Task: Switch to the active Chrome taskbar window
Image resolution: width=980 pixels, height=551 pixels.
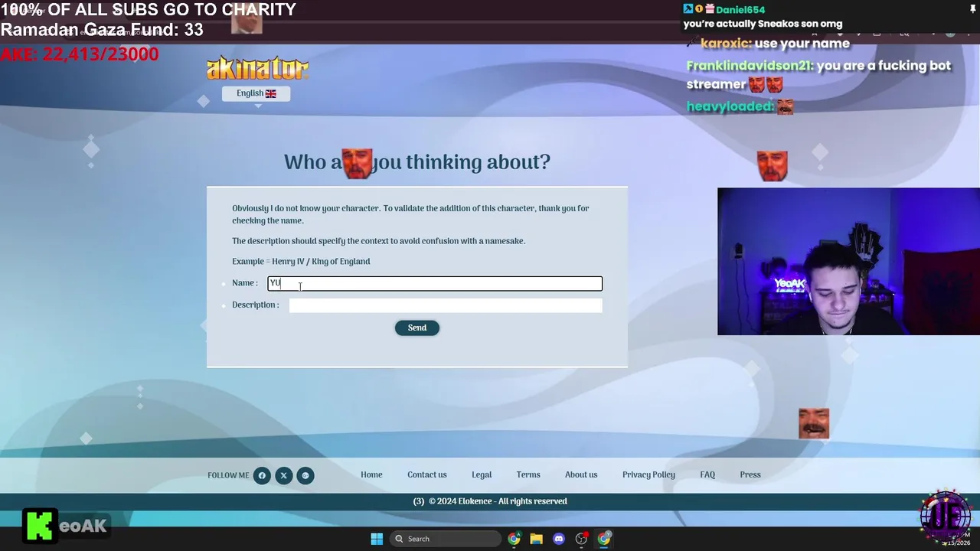Action: click(604, 539)
